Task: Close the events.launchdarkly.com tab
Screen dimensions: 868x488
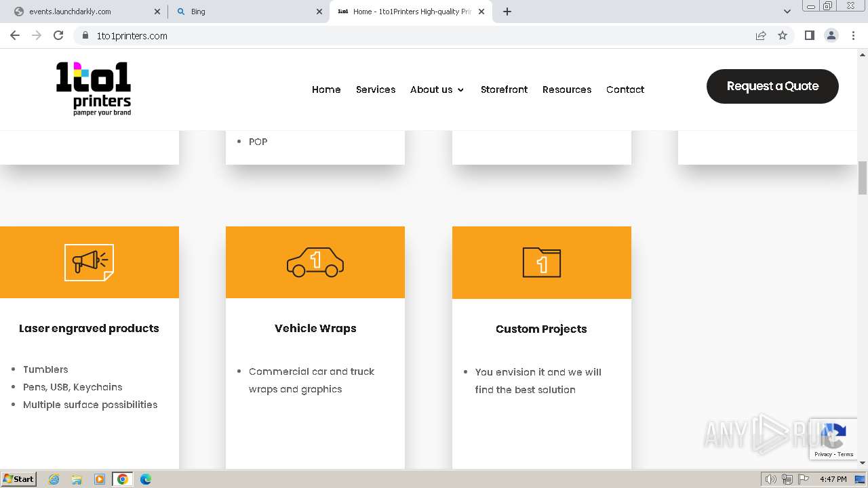Action: (x=157, y=12)
